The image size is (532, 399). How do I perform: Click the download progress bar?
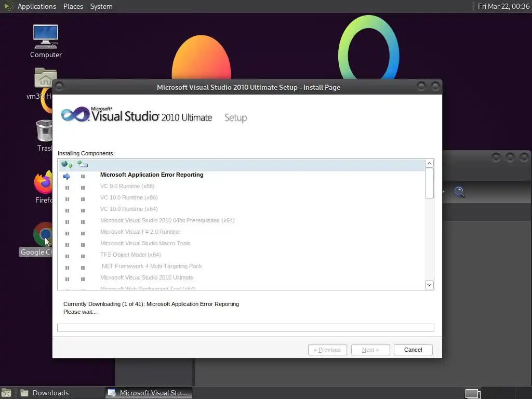point(246,327)
